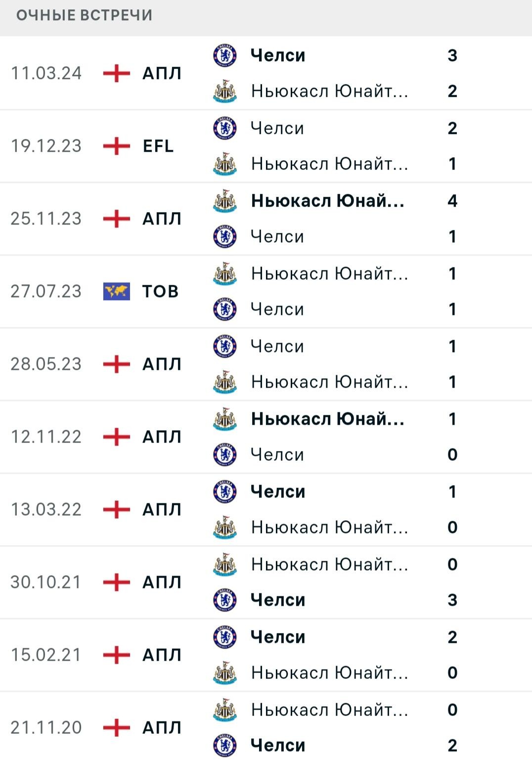532x761 pixels.
Task: Select Ньюкасл Юнайт name in 21.11.20 match
Action: pos(330,710)
